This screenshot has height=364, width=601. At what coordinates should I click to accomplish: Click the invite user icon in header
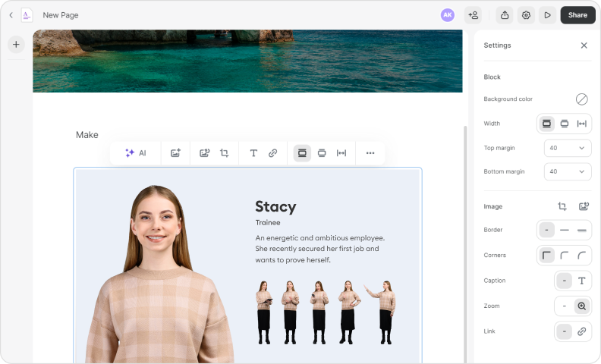(x=474, y=15)
